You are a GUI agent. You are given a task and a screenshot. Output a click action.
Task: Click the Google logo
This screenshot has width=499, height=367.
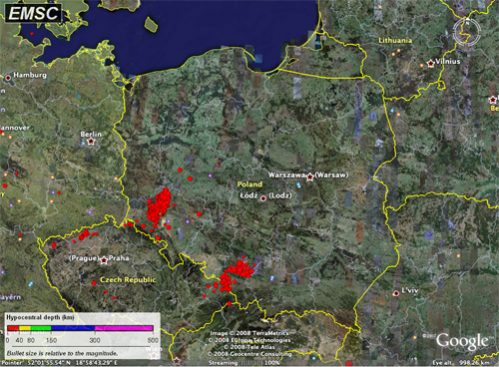(462, 342)
